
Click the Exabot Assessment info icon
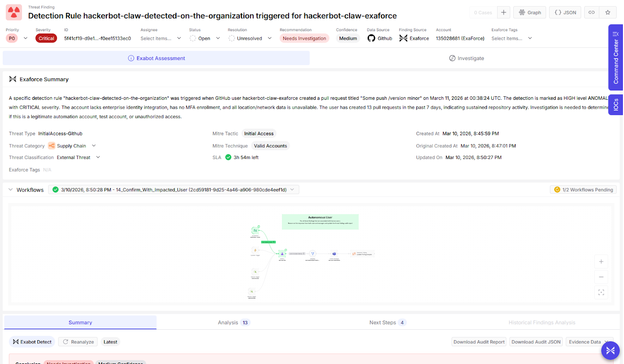[x=131, y=58]
